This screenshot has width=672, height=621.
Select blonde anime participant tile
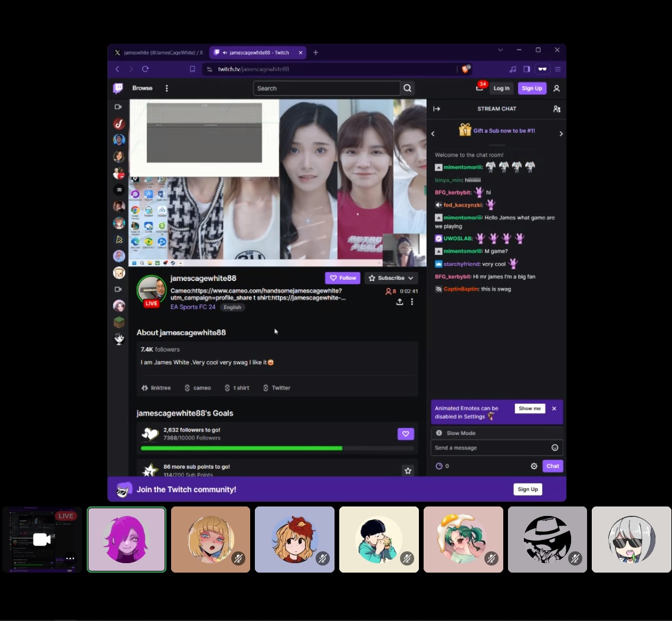[x=211, y=540]
